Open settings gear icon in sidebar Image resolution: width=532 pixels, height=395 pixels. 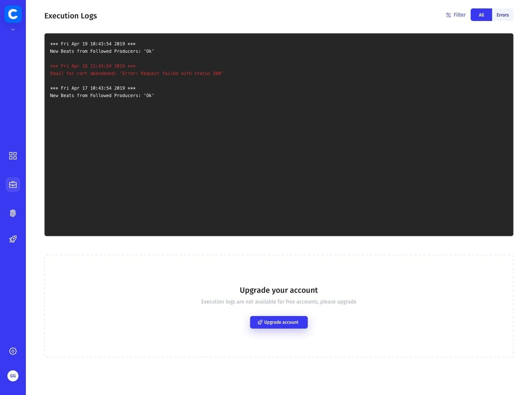pos(13,351)
